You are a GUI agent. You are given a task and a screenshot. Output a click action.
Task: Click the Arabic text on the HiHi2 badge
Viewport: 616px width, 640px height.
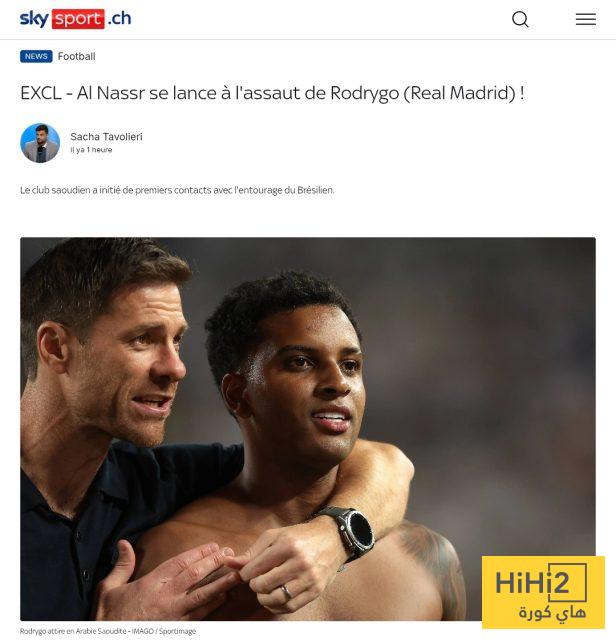coord(552,612)
